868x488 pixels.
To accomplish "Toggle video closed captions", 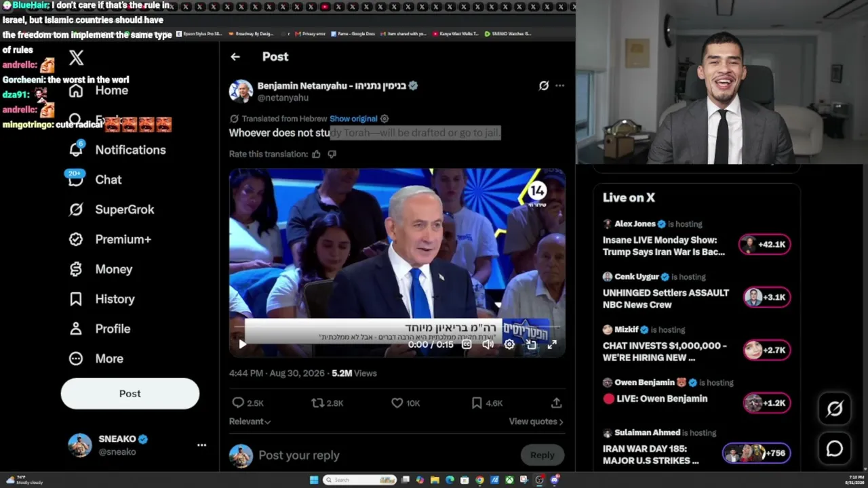I will click(467, 344).
